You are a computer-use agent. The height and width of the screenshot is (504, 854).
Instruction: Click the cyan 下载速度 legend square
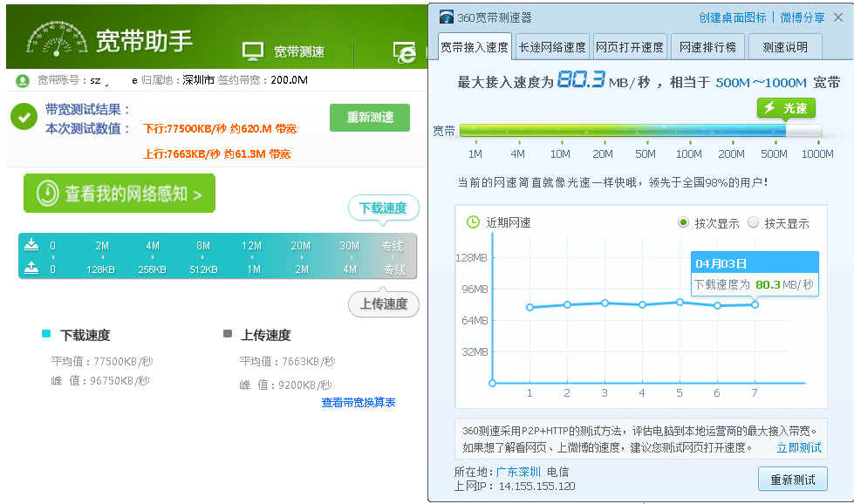click(x=46, y=334)
